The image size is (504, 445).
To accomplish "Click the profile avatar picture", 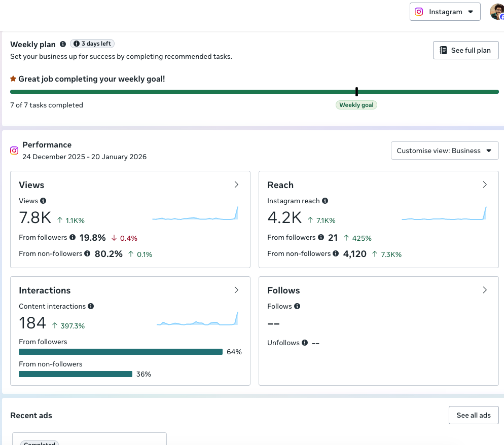I will [x=497, y=12].
